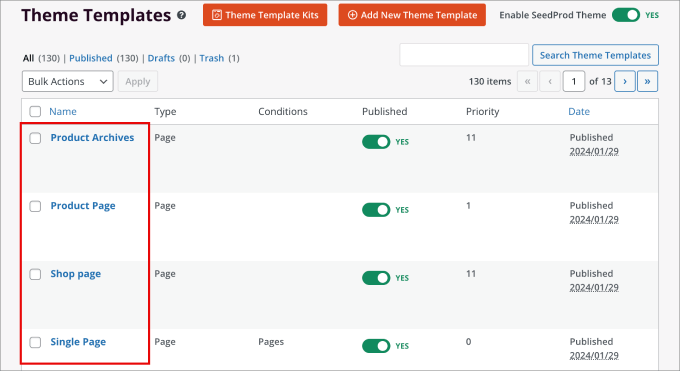Click the current page number field
680x371 pixels.
click(573, 81)
